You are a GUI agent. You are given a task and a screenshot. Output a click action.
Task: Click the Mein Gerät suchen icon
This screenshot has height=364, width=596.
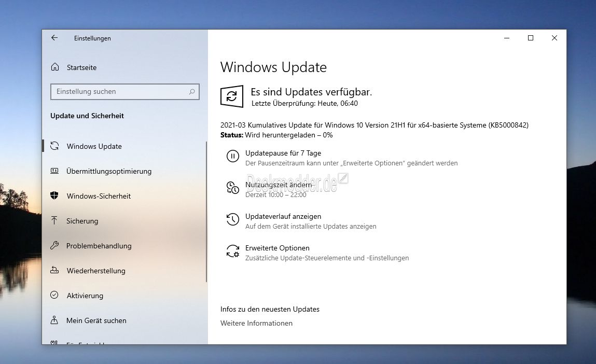[x=54, y=320]
